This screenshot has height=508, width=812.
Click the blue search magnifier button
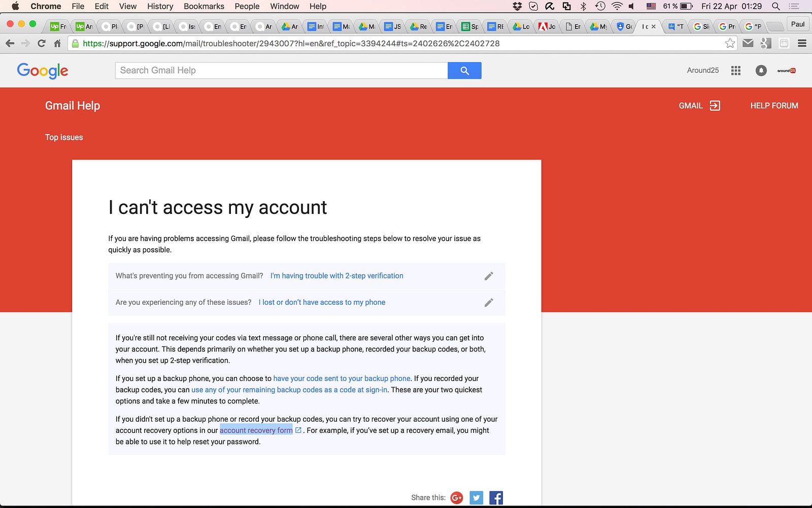click(x=464, y=71)
